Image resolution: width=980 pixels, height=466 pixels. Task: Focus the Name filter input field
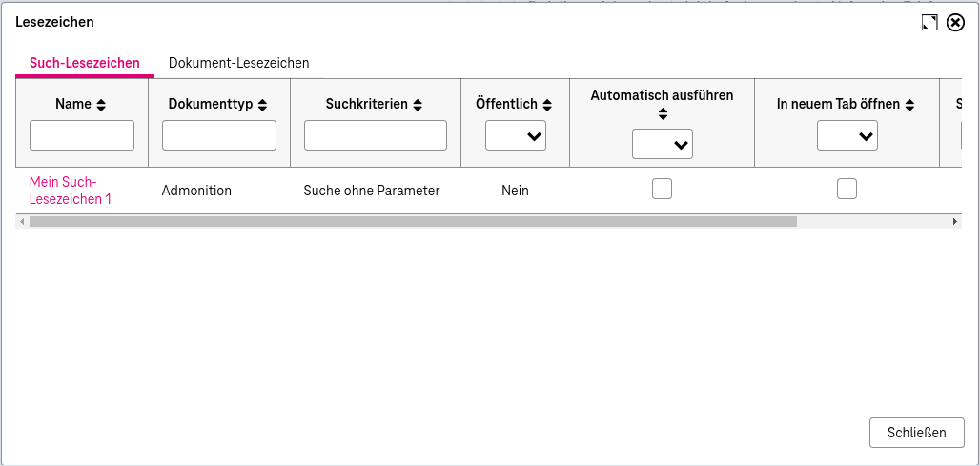82,135
